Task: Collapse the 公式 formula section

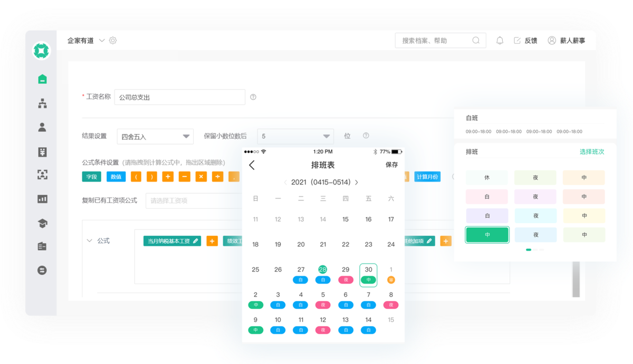Action: click(x=90, y=241)
